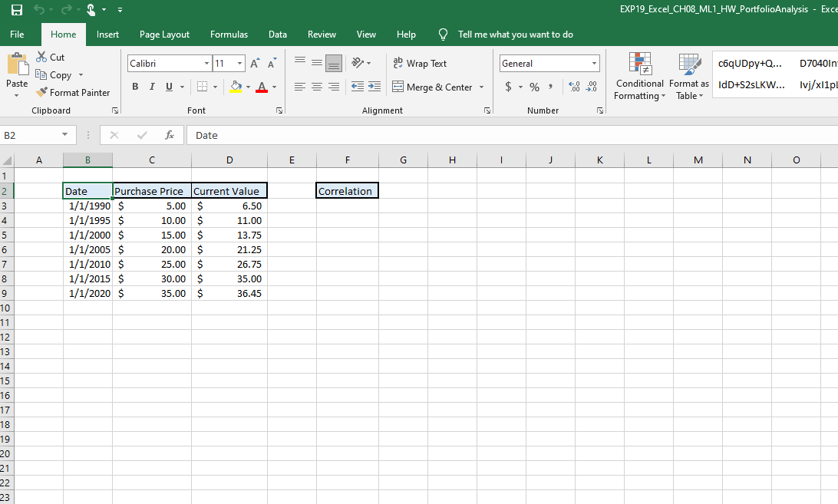Screen dimensions: 838x504
Task: Align text right in the cell
Action: coord(334,87)
